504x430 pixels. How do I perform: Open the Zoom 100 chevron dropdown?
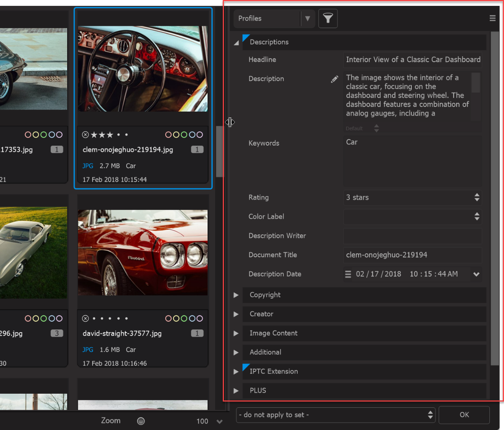pos(219,421)
